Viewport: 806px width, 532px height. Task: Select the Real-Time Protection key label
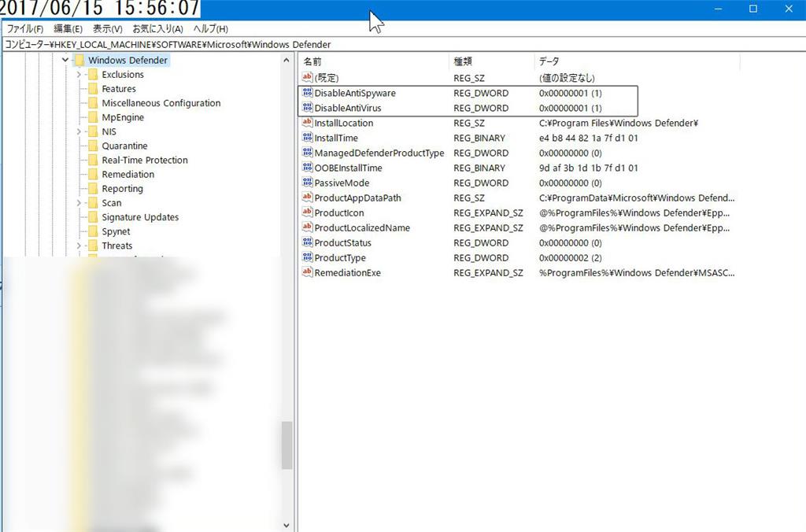145,160
